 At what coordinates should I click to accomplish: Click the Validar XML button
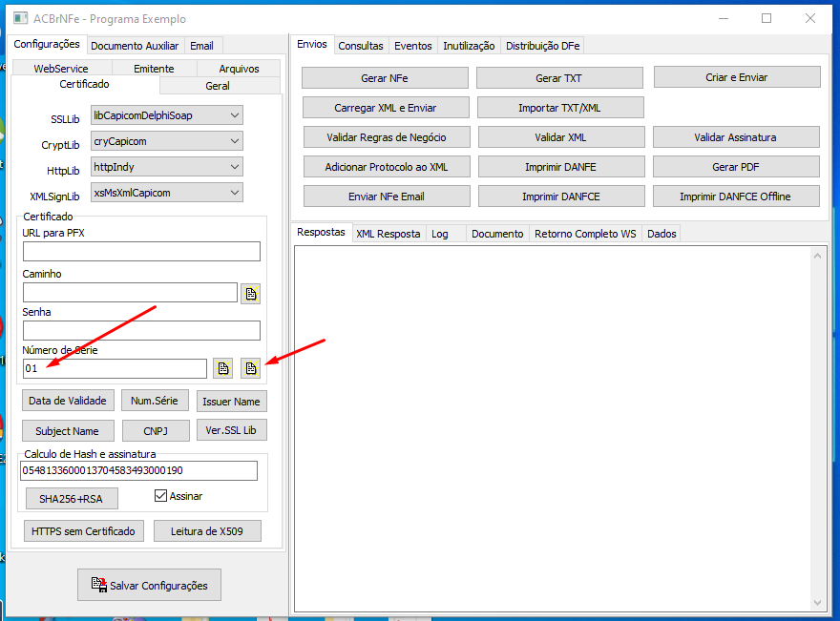pyautogui.click(x=561, y=137)
